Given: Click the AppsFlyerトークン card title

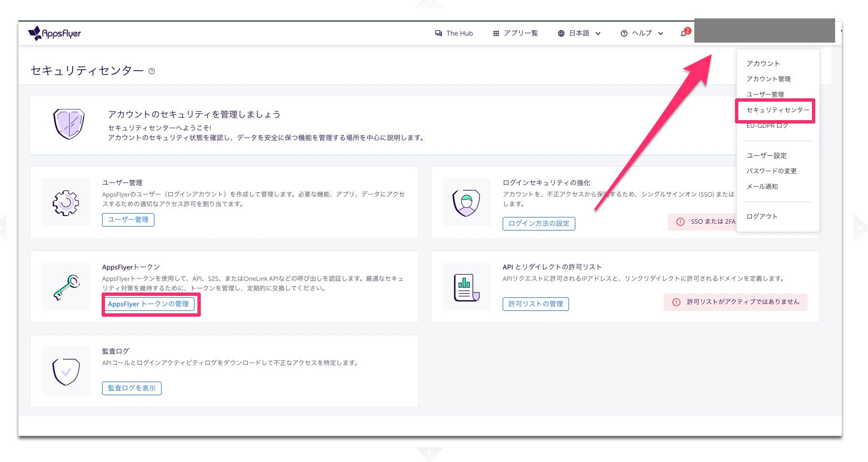Looking at the screenshot, I should (x=131, y=267).
